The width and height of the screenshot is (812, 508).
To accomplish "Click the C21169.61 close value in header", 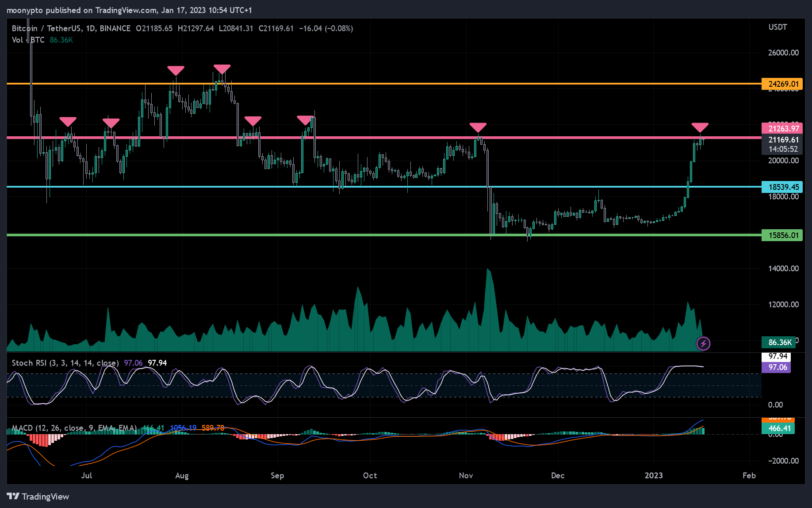I will (276, 28).
